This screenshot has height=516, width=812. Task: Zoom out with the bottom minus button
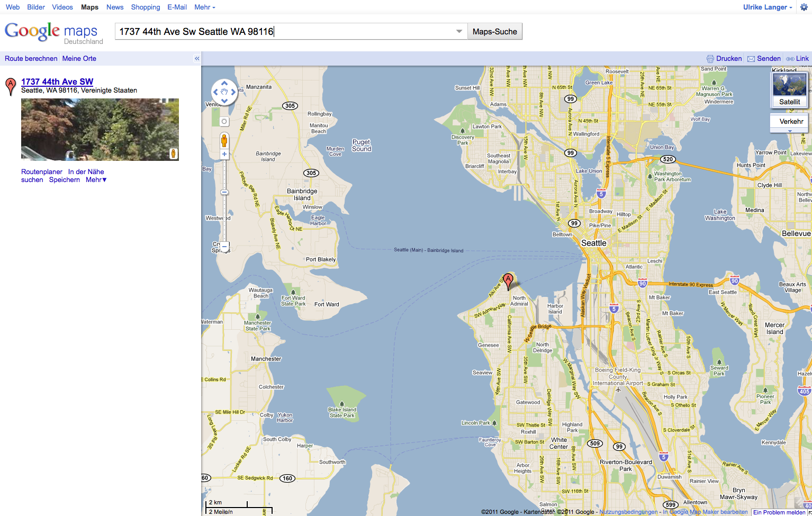[224, 247]
